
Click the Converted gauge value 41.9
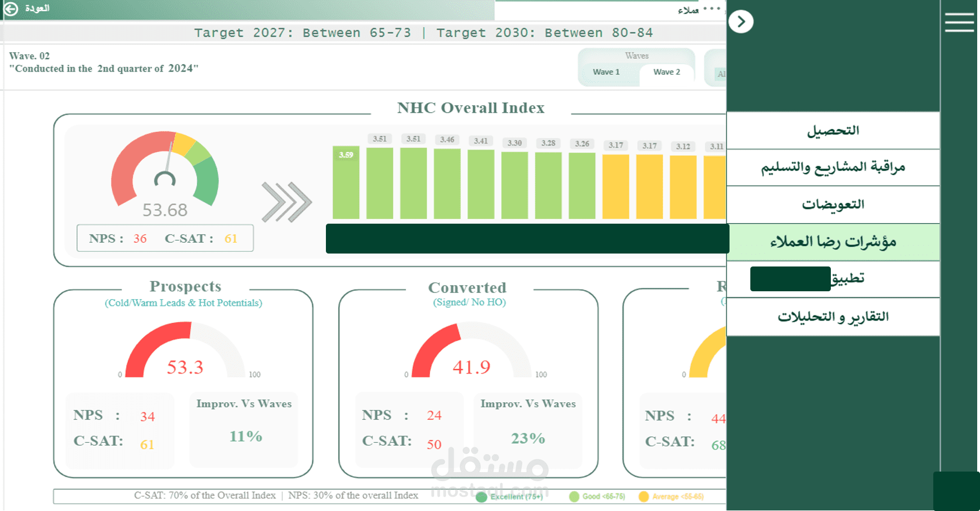click(x=472, y=367)
